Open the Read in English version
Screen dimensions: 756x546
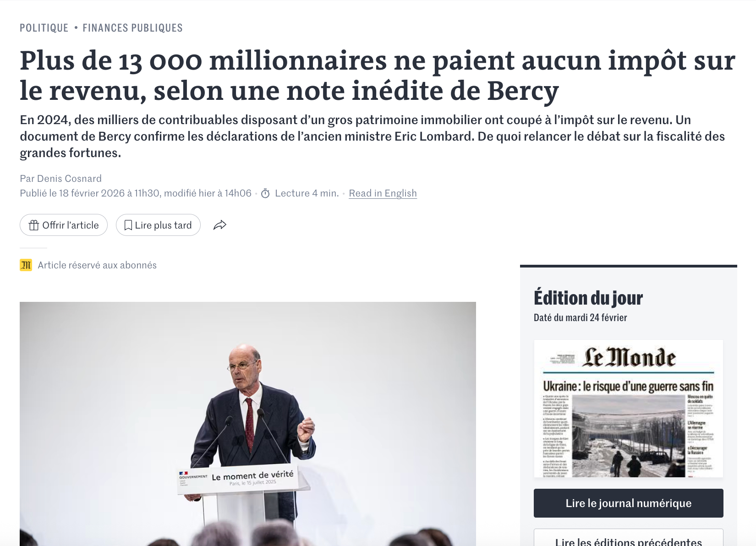(x=383, y=193)
